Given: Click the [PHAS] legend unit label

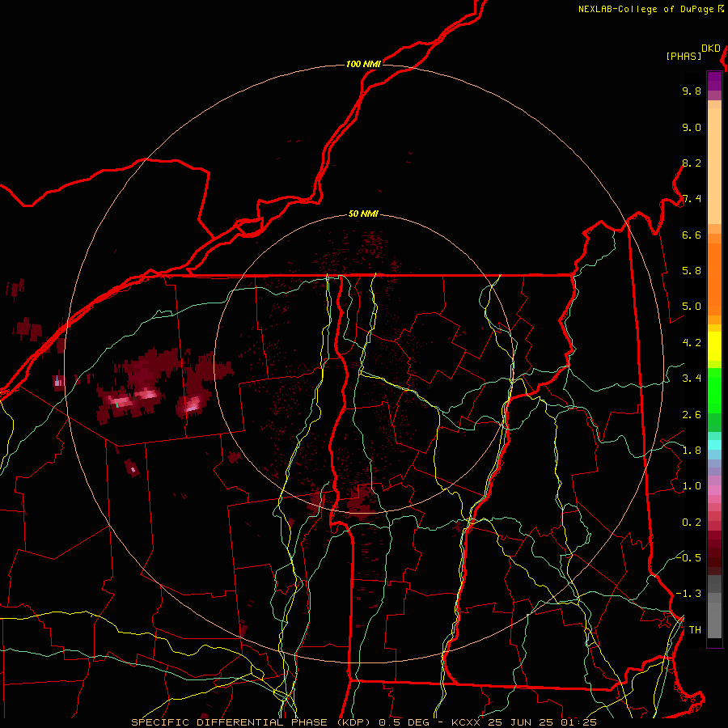Looking at the screenshot, I should [x=684, y=56].
